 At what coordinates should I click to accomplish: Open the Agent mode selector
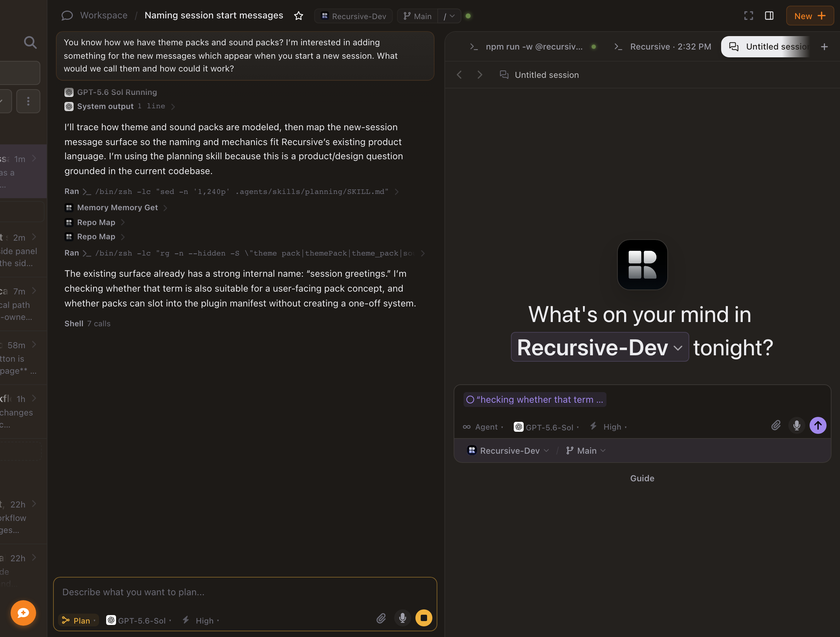pyautogui.click(x=483, y=427)
